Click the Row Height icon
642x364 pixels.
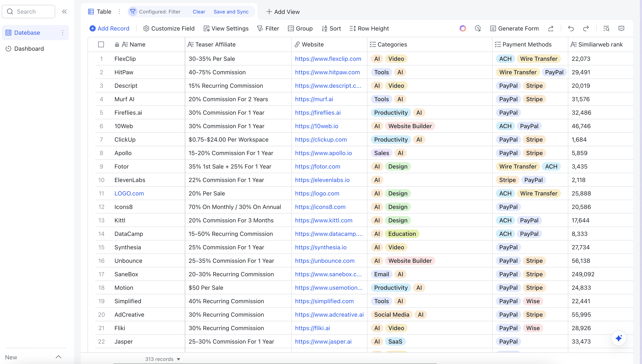(x=353, y=28)
